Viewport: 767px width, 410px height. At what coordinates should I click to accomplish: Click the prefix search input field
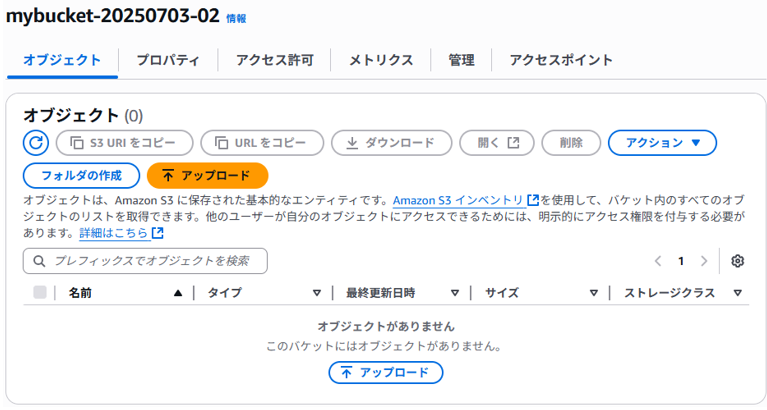(145, 261)
